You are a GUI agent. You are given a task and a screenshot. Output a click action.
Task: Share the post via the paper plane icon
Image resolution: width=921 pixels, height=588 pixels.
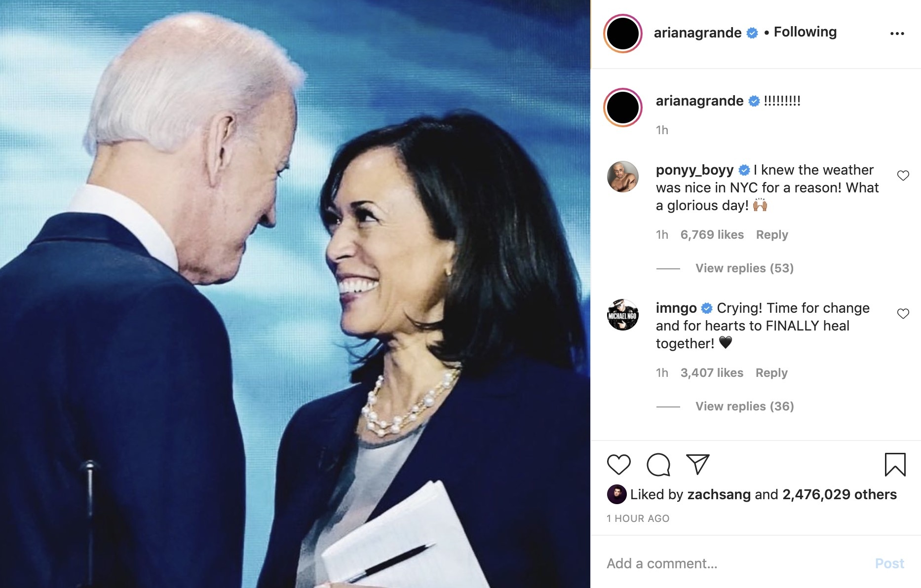[x=697, y=463]
